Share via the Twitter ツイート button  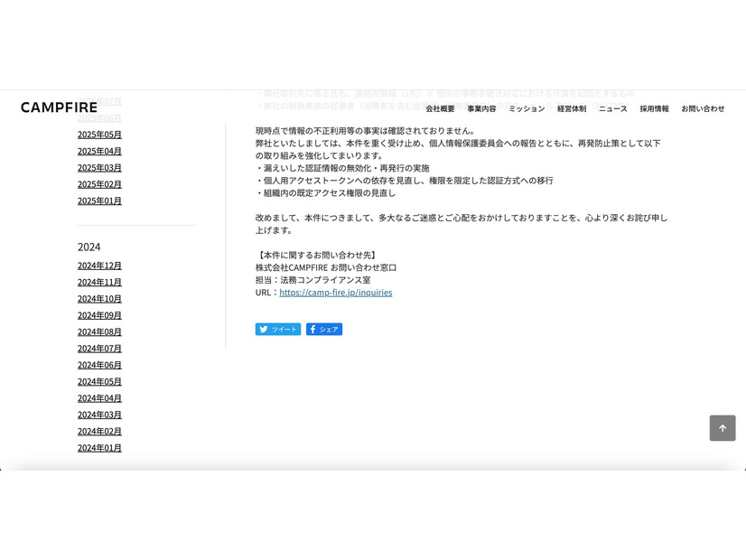pyautogui.click(x=278, y=330)
